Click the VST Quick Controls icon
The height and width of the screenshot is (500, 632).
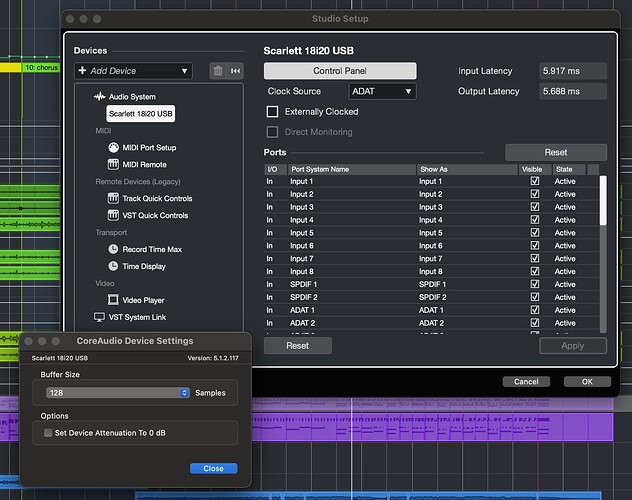coord(113,215)
